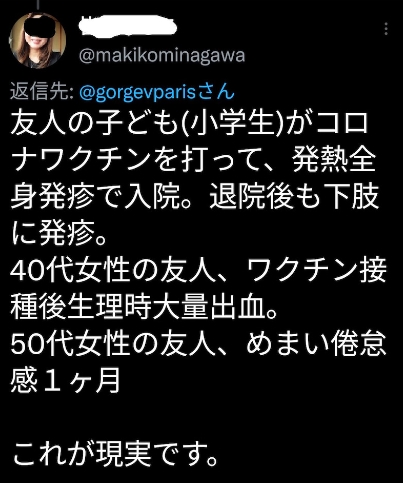403x483 pixels.
Task: Click the line starting 50代女性の友人
Action: [x=198, y=343]
